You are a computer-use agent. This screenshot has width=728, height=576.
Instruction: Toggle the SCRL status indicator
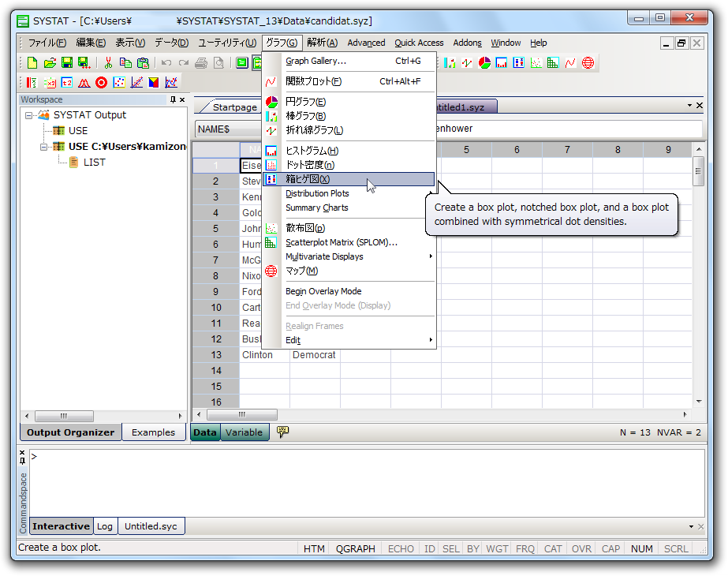[x=676, y=548]
